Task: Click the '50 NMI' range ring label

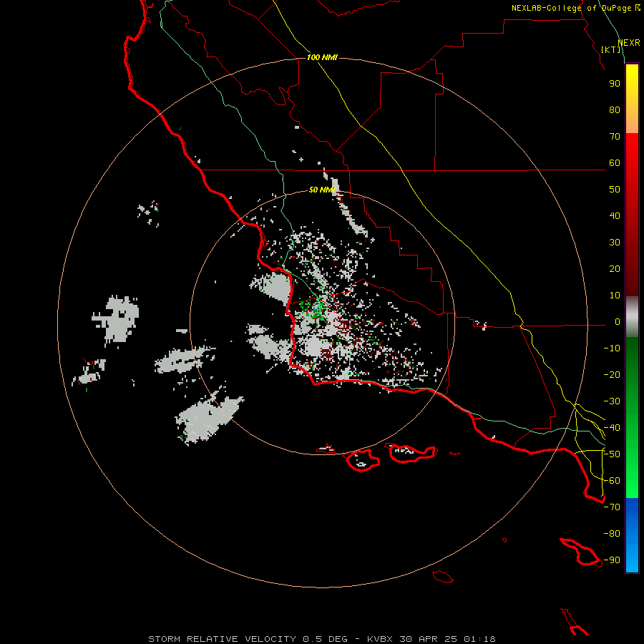Action: pyautogui.click(x=322, y=190)
